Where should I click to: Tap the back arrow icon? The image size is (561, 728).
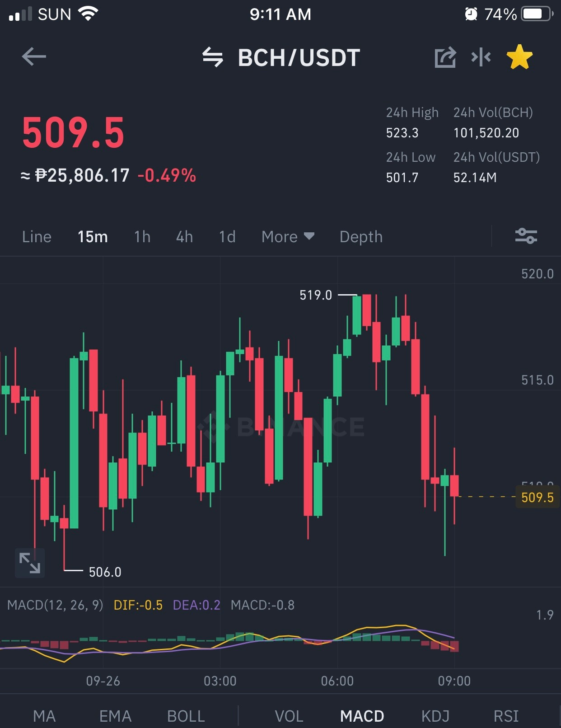[x=34, y=57]
